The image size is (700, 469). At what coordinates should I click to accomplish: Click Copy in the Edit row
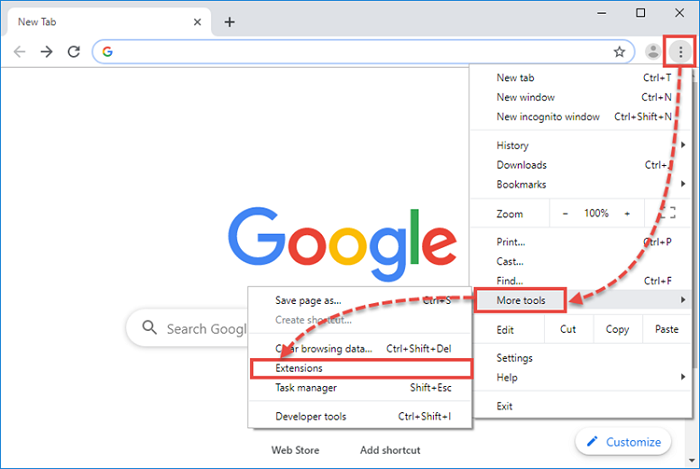pyautogui.click(x=617, y=329)
